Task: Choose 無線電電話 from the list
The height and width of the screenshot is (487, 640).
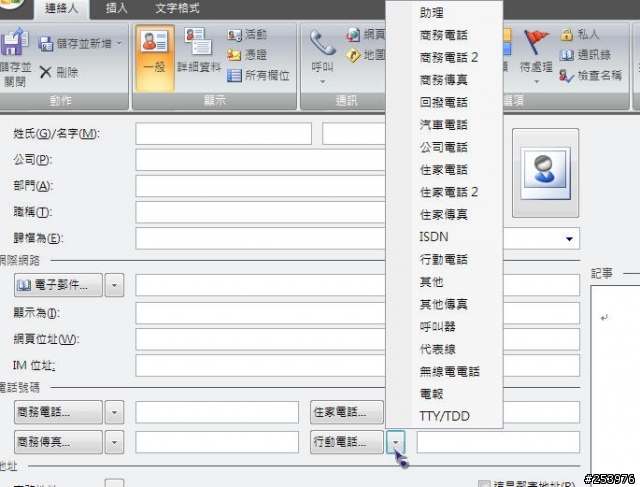Action: point(444,372)
